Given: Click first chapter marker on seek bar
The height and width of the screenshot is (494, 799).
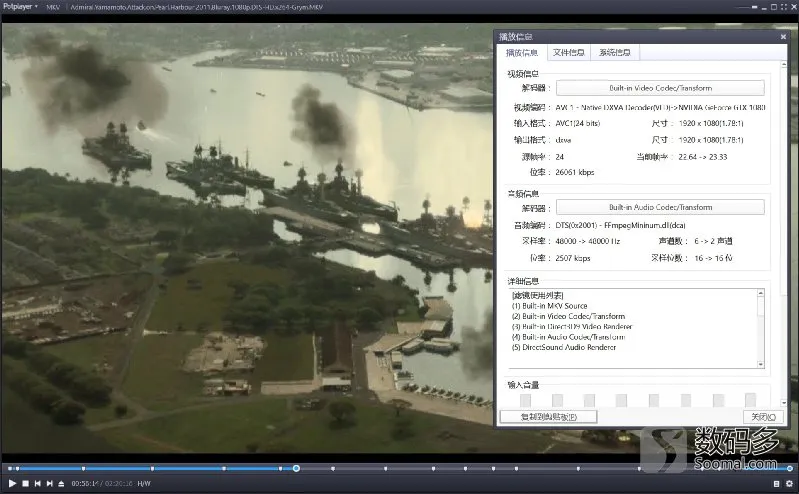Looking at the screenshot, I should 10,468.
